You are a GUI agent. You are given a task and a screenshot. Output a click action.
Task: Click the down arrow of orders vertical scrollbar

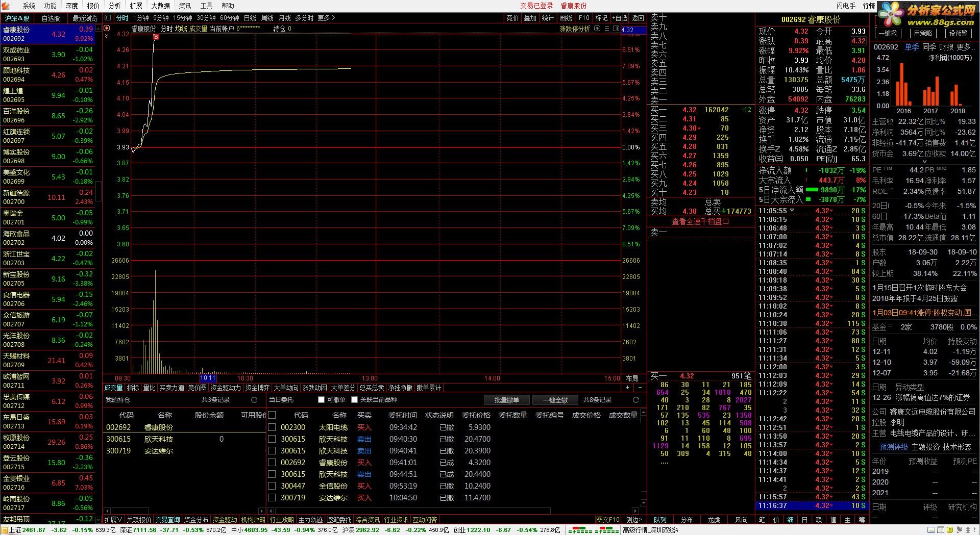(x=644, y=503)
